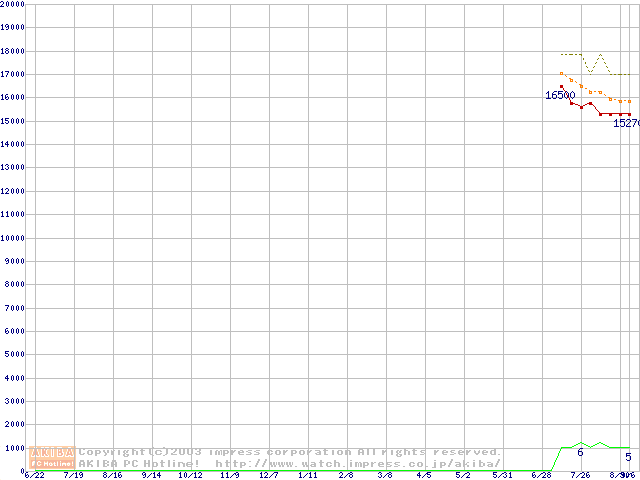This screenshot has height=480, width=640.
Task: Open the watch.impress.co.jp/akiba URL text
Action: pos(357,463)
